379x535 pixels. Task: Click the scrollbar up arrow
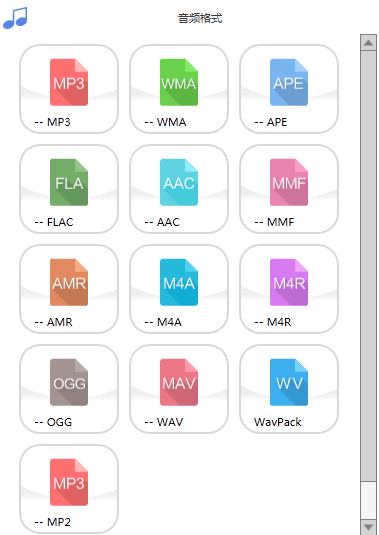pyautogui.click(x=368, y=43)
